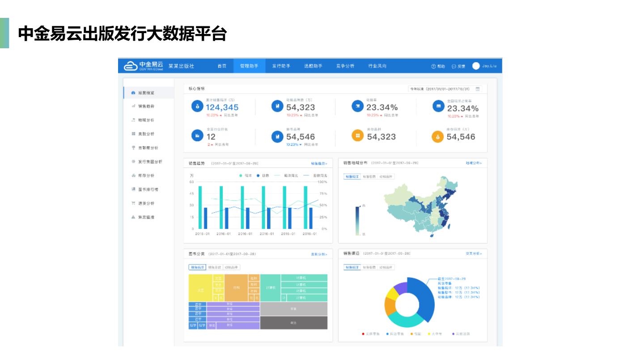Click the 库存分析 sidebar icon

point(133,176)
